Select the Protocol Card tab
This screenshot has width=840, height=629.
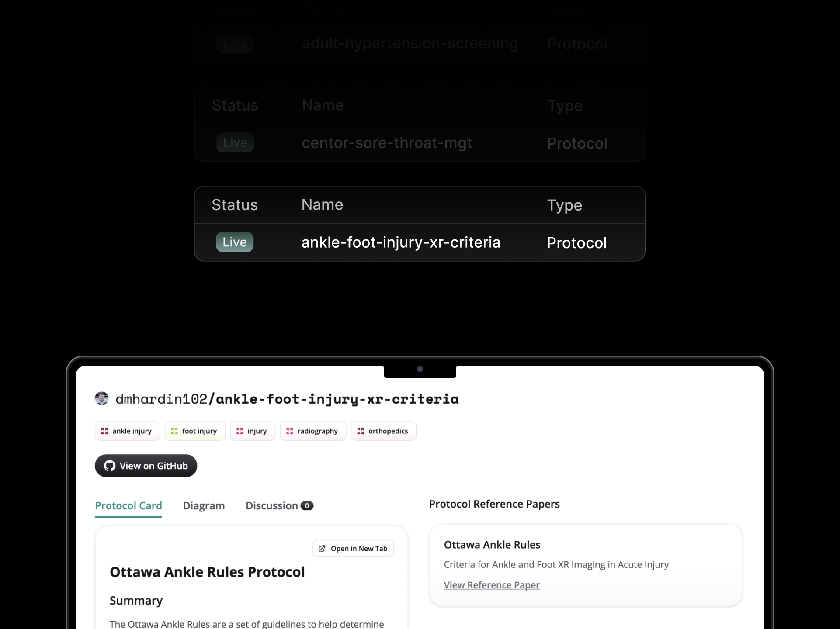pyautogui.click(x=128, y=506)
